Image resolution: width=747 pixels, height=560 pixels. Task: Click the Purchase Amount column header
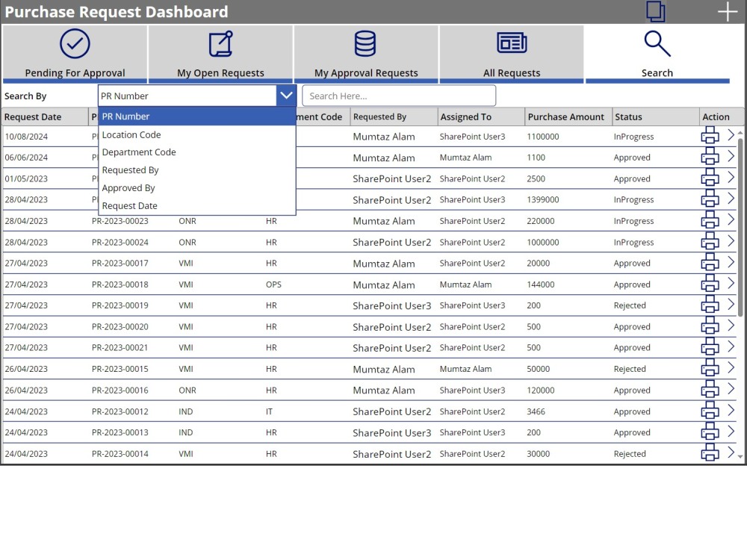568,116
